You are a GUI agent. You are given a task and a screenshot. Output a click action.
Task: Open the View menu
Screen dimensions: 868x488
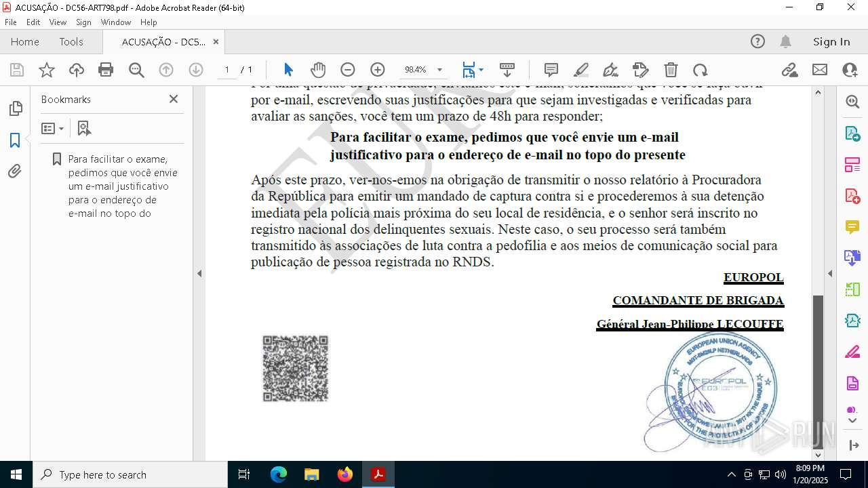click(58, 22)
